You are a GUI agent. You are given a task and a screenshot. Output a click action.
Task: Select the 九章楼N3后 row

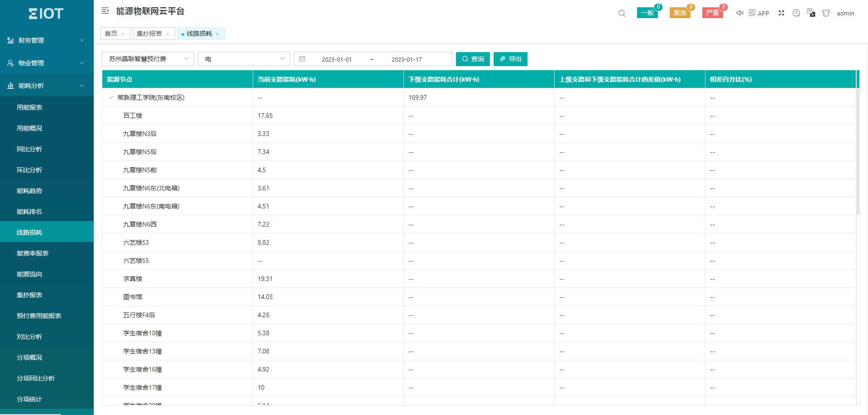[x=479, y=134]
